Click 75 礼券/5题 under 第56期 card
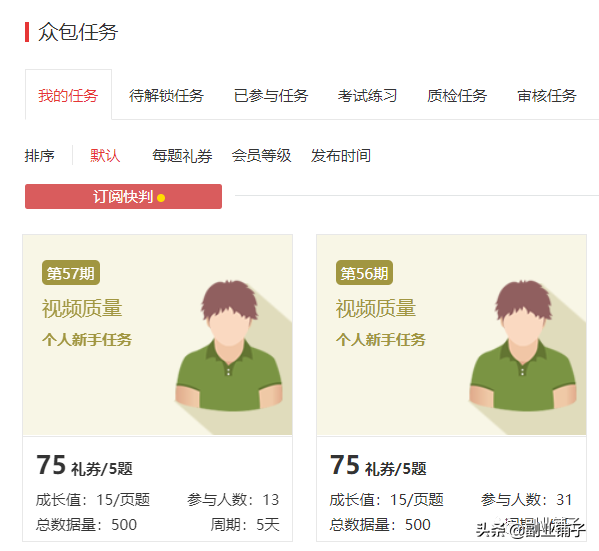This screenshot has width=599, height=551. 378,466
